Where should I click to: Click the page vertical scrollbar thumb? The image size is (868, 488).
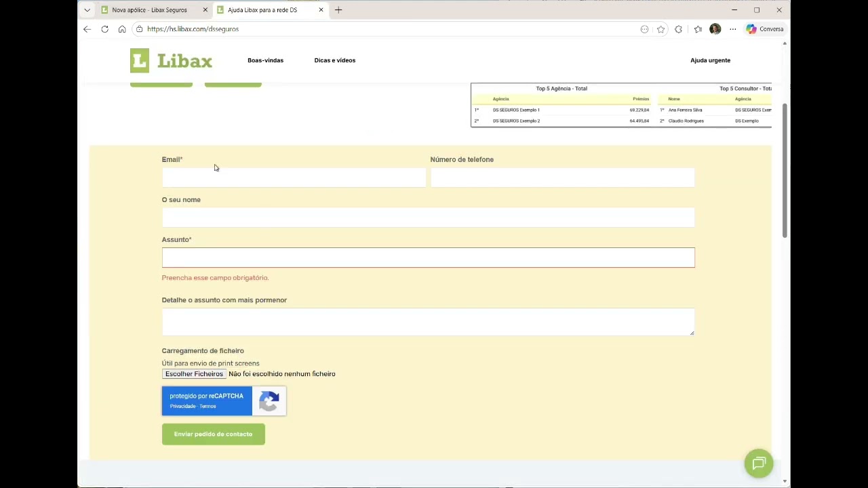point(785,171)
